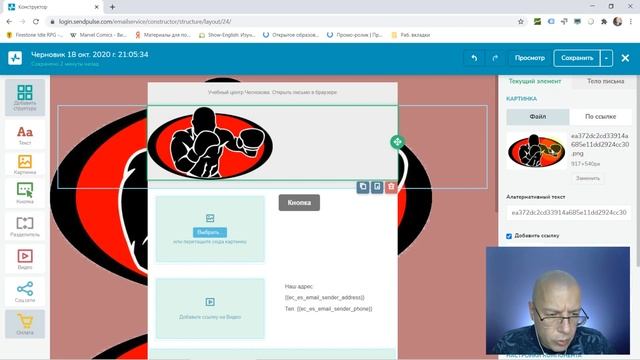Click the right panel vertical scrollbar

point(638,171)
